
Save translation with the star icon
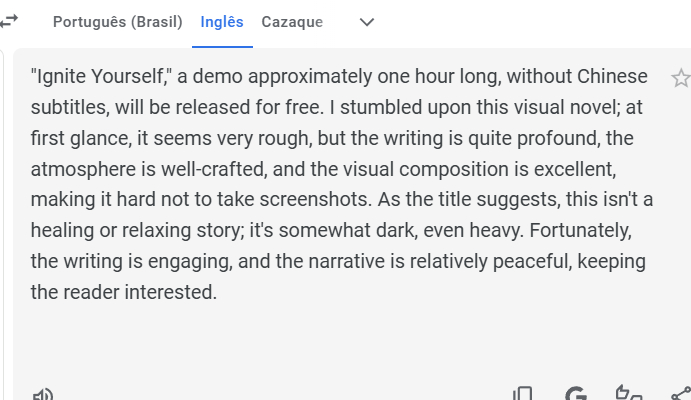pyautogui.click(x=680, y=78)
